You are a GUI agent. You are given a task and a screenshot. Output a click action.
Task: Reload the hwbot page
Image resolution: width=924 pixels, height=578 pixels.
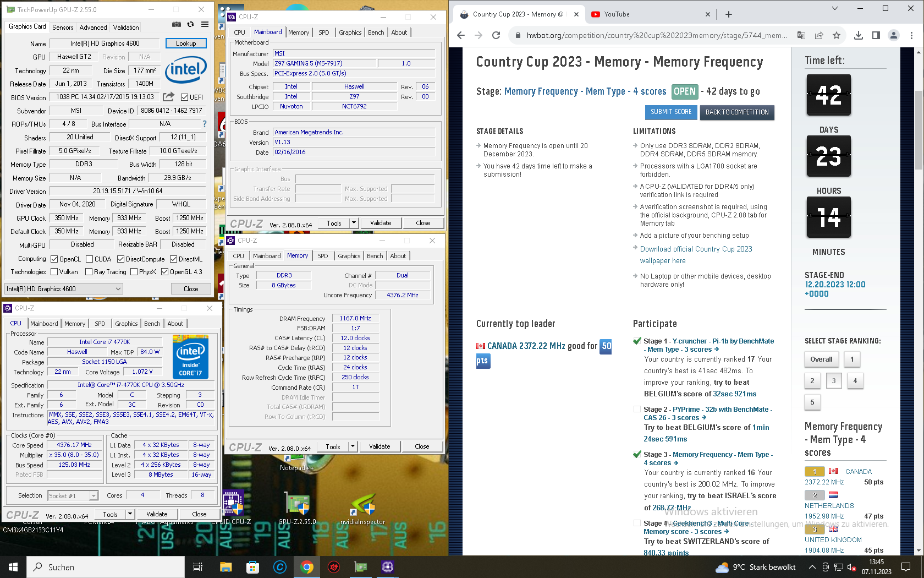point(496,35)
